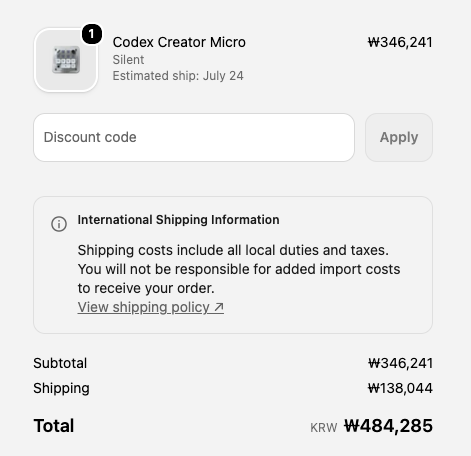Click the quantity badge showing 1

92,34
